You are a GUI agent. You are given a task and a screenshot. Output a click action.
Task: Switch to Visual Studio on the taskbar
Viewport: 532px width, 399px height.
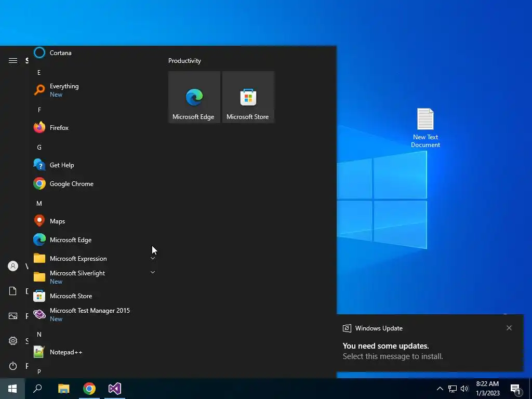click(115, 389)
